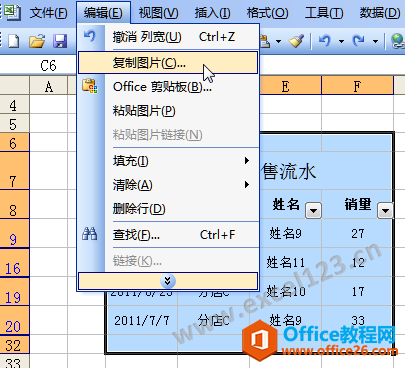This screenshot has width=405, height=368.
Task: Click the hyperlink globe icon
Action: pos(398,41)
